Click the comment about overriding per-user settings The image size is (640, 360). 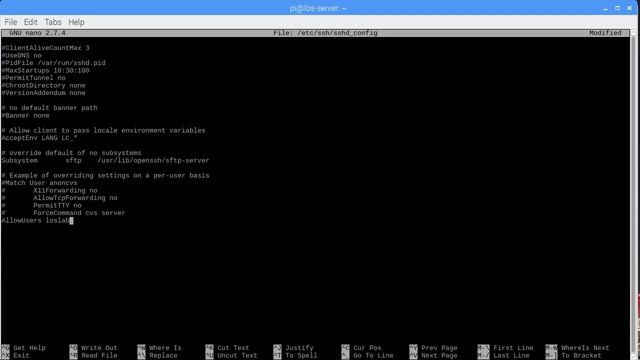point(105,176)
